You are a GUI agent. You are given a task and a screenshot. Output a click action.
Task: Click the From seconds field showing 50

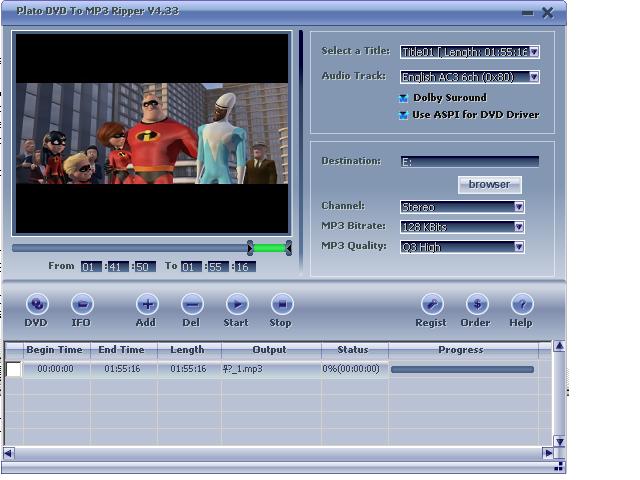tap(145, 267)
